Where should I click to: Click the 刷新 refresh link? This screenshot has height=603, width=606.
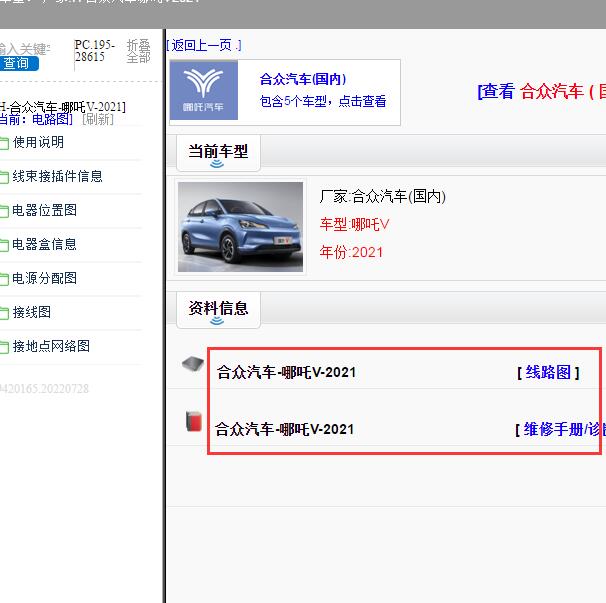tap(98, 119)
